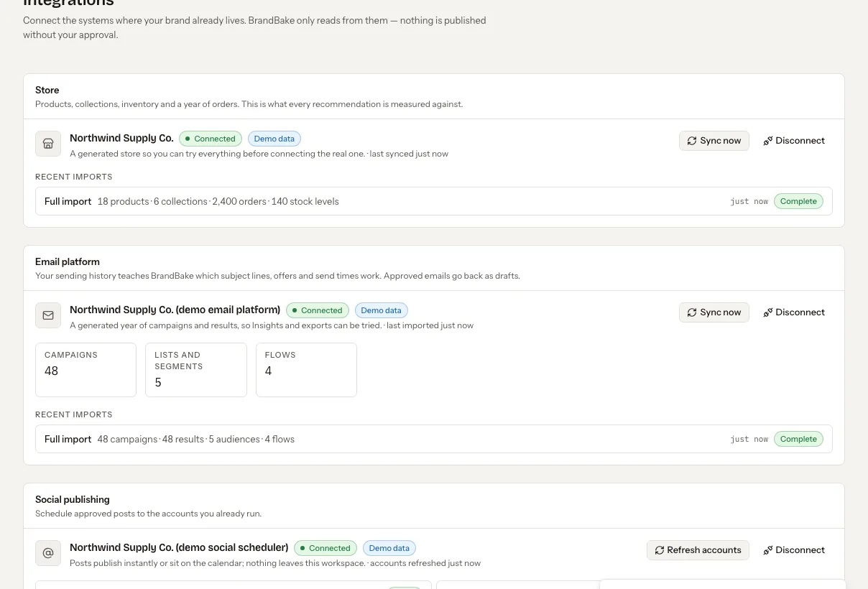Viewport: 868px width, 589px height.
Task: Click Complete status on the store import
Action: click(798, 201)
